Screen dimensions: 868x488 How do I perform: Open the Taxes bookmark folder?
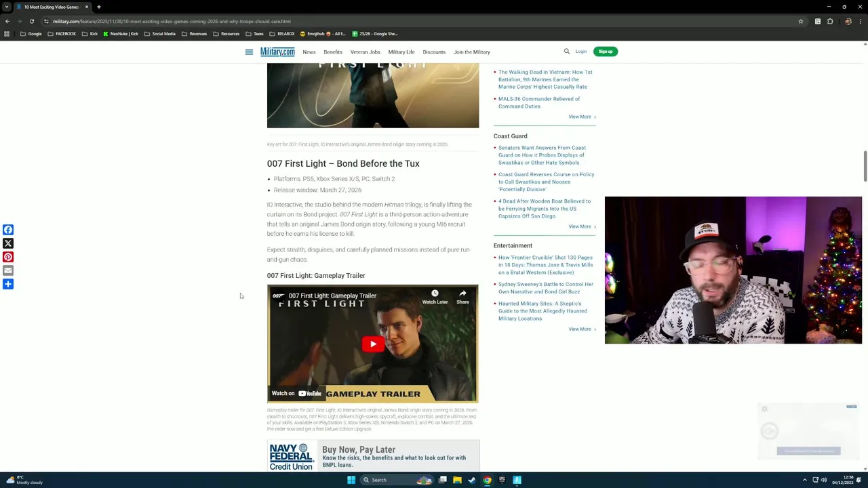pyautogui.click(x=255, y=34)
